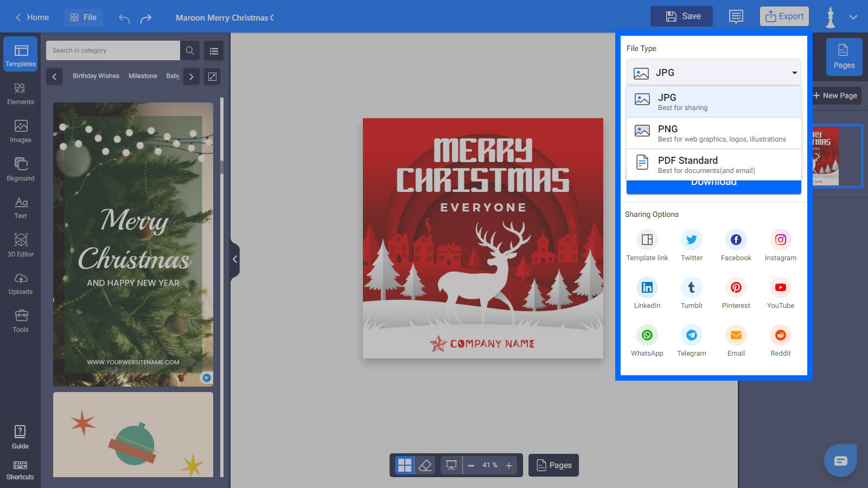868x488 pixels.
Task: Toggle presentation mode from bottom toolbar
Action: (x=451, y=465)
